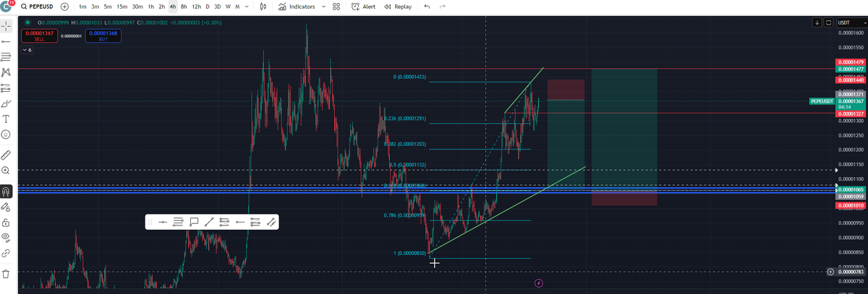Image resolution: width=868 pixels, height=294 pixels.
Task: Open the Indicators dialog
Action: (297, 7)
